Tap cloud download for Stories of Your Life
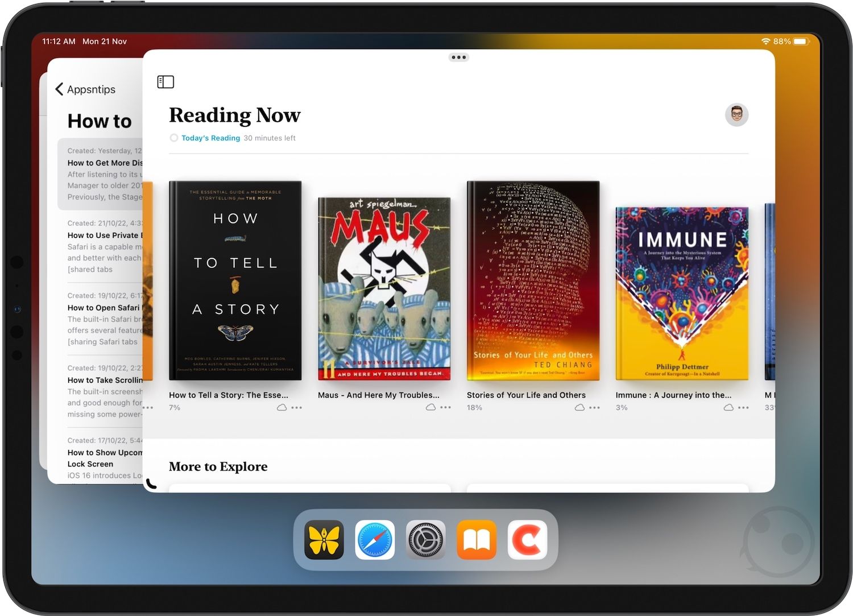The height and width of the screenshot is (616, 853). 579,407
